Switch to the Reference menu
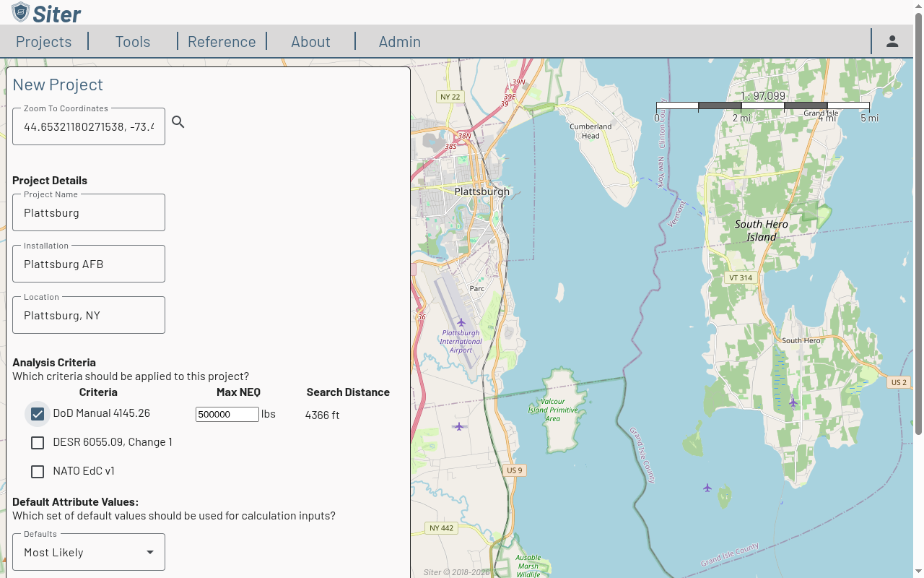924x578 pixels. pyautogui.click(x=222, y=41)
